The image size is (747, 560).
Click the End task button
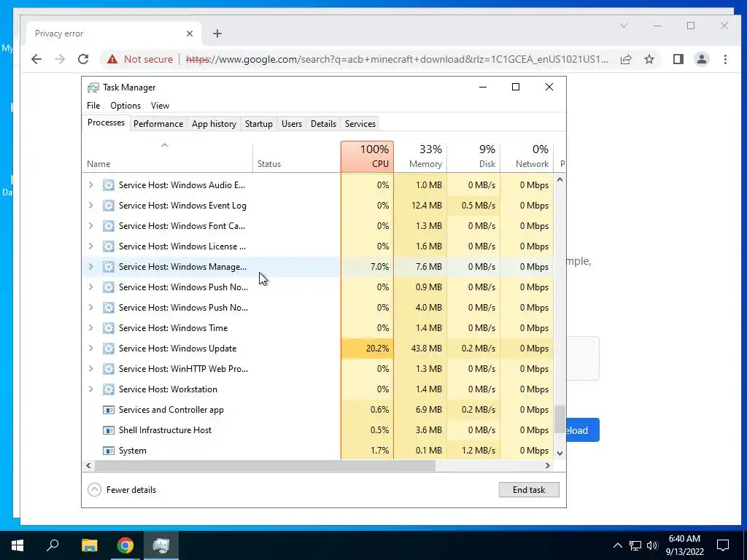pos(529,490)
